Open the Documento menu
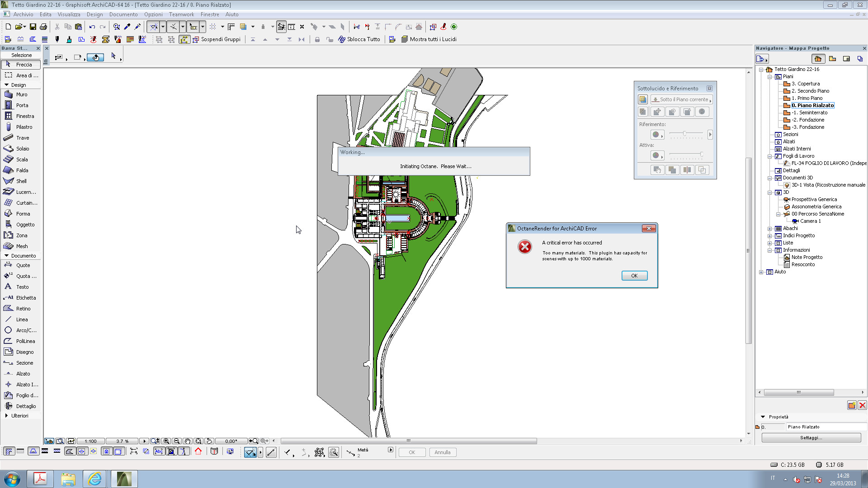The height and width of the screenshot is (488, 868). (x=123, y=14)
